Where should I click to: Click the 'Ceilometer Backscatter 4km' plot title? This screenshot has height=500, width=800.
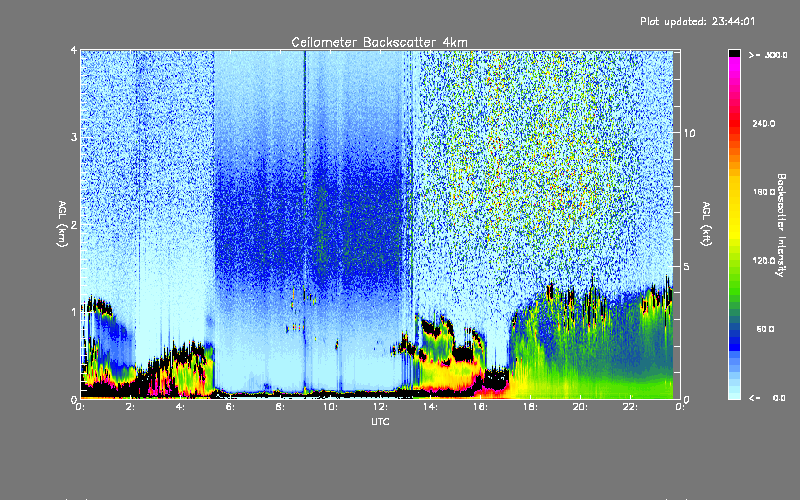tap(379, 42)
